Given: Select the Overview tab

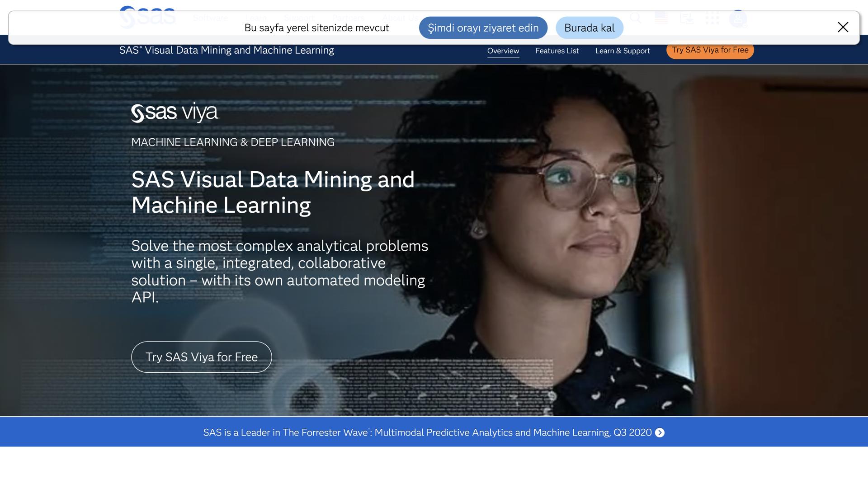Looking at the screenshot, I should coord(503,51).
